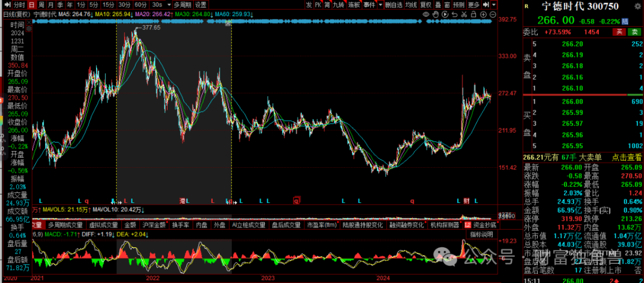Switch to the 周 weekly period
This screenshot has height=283, width=644.
[x=41, y=4]
